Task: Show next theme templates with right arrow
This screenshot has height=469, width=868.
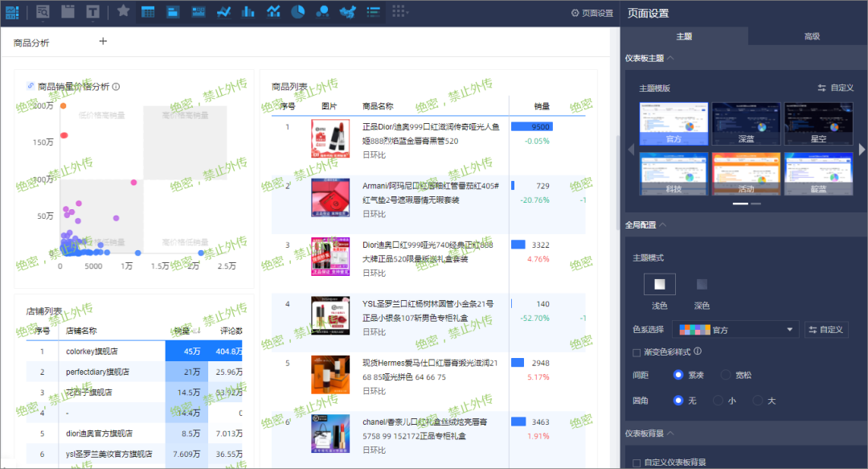Action: (x=862, y=149)
